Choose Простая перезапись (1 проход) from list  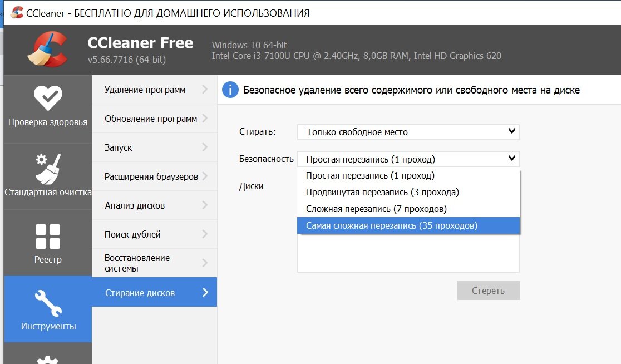[408, 175]
